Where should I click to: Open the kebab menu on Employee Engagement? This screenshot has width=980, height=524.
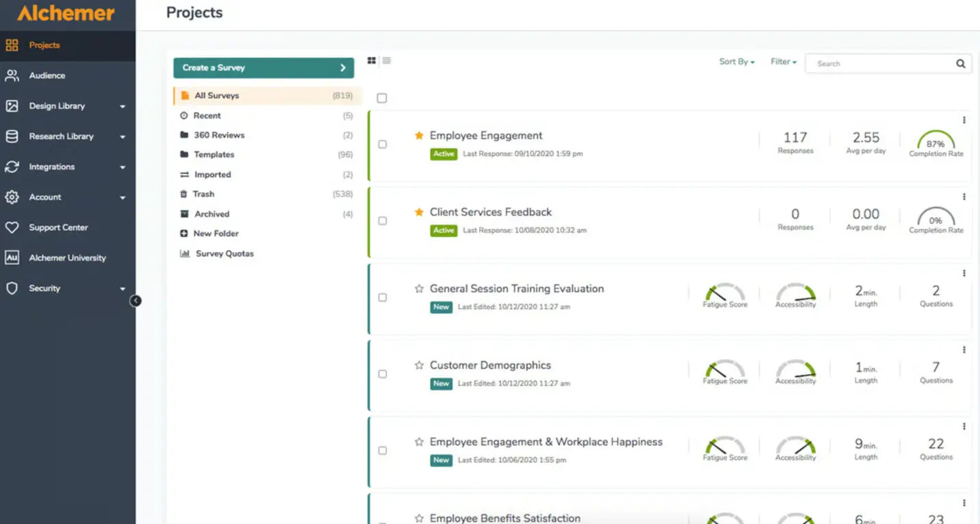click(964, 119)
